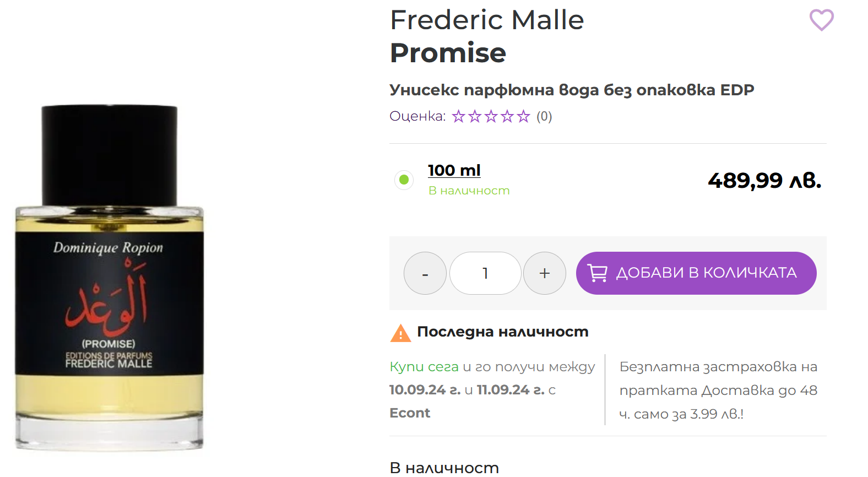Viewport: 868px width, 477px height.
Task: Click the bold Econt courier name
Action: click(x=409, y=413)
